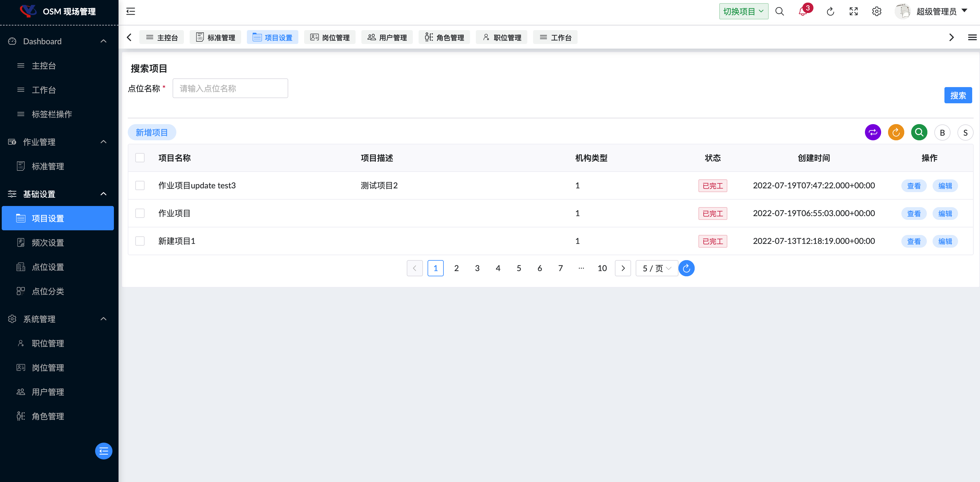
Task: Click the header refresh page icon
Action: tap(831, 11)
